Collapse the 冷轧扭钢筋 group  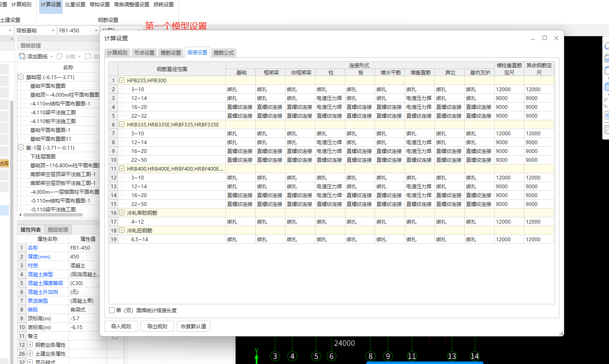[x=122, y=230]
